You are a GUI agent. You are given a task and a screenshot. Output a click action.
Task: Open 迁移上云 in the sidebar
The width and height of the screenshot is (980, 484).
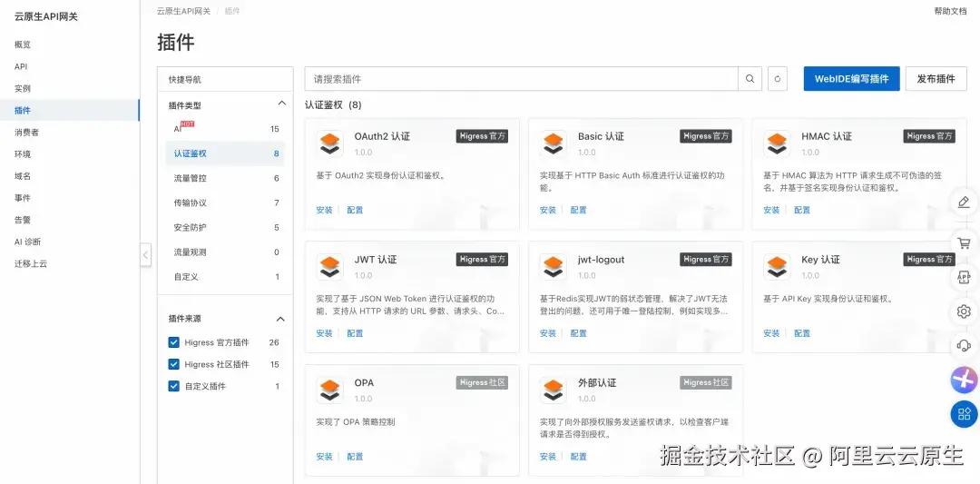31,263
